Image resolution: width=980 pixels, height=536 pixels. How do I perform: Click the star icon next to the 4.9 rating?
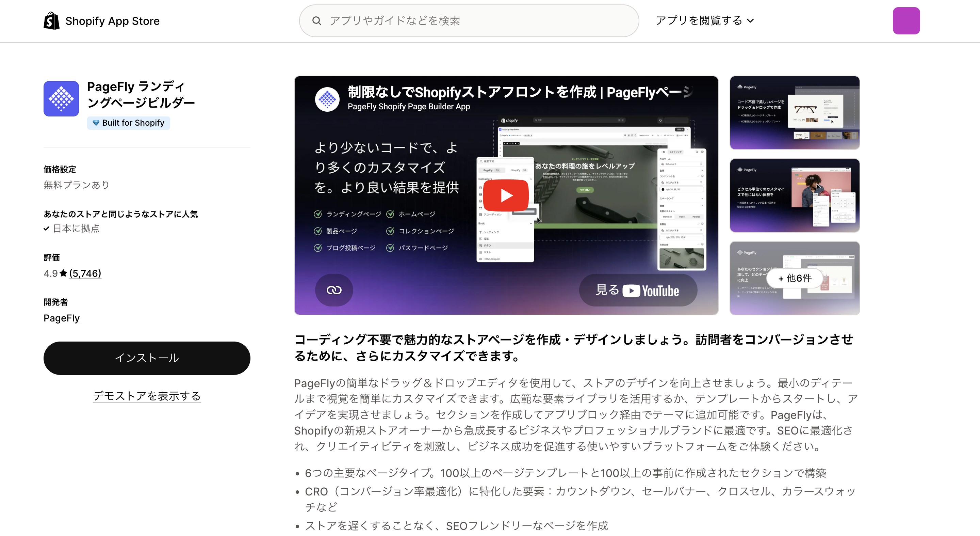click(x=63, y=273)
